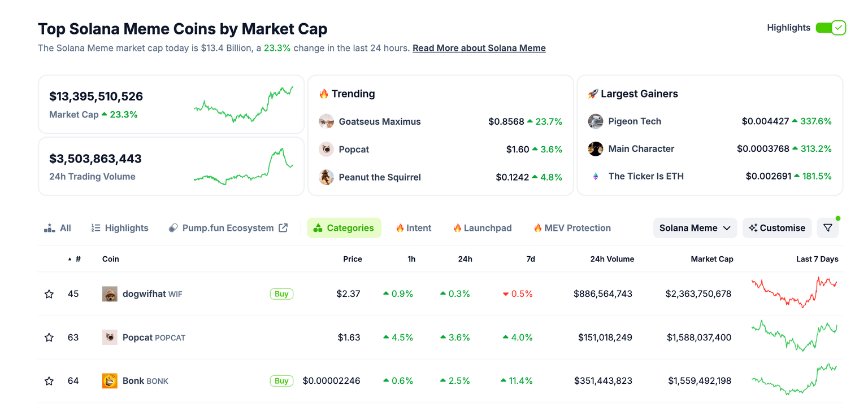Viewport: 868px width, 403px height.
Task: Star the dogwifhat coin as favorite
Action: pyautogui.click(x=49, y=294)
